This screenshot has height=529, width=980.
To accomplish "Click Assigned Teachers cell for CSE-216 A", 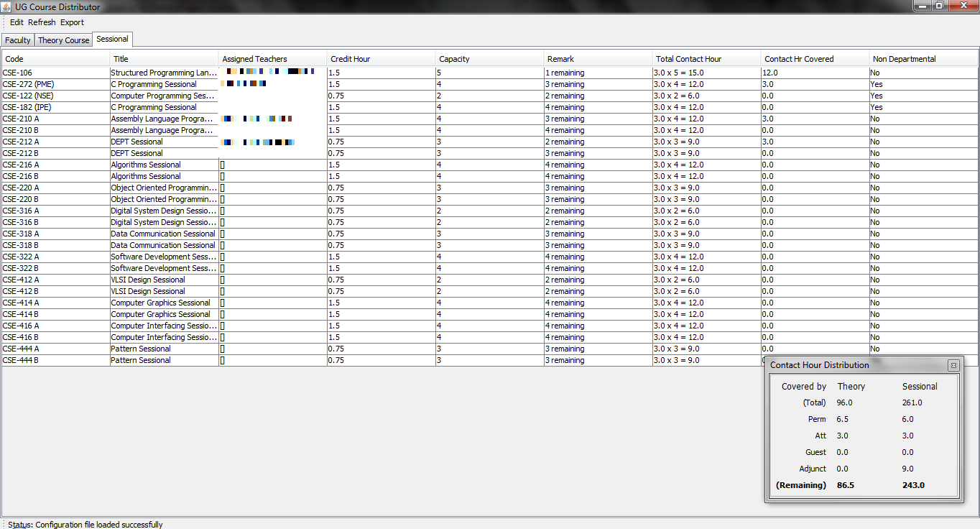I will [x=272, y=165].
